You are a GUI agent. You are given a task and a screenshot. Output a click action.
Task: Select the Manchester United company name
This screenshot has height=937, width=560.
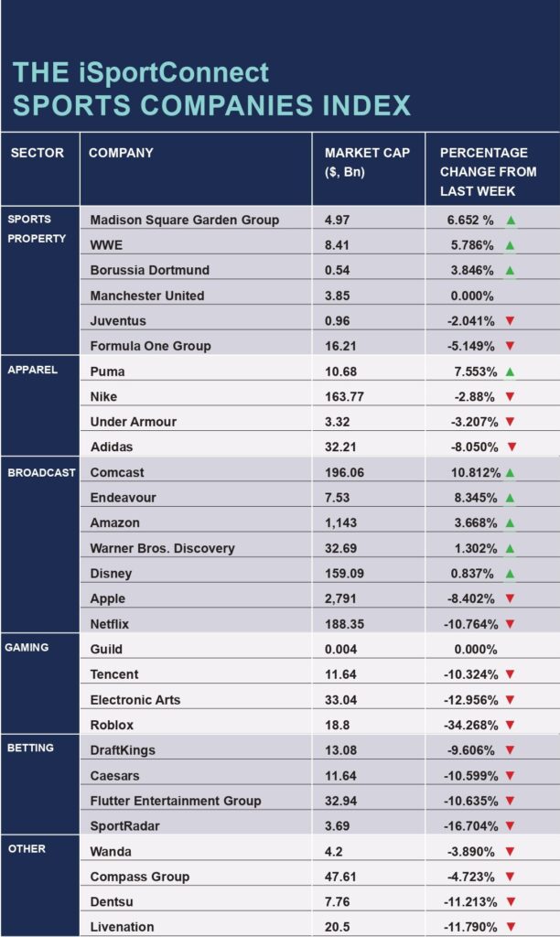point(147,296)
